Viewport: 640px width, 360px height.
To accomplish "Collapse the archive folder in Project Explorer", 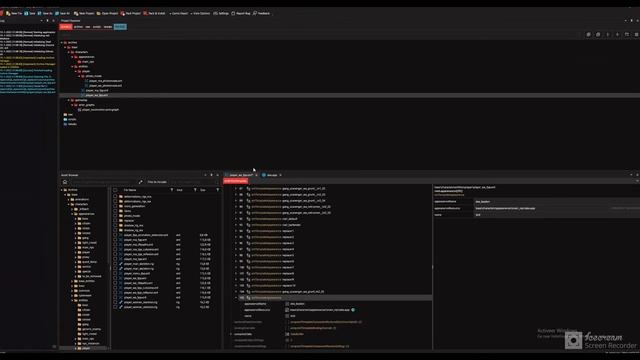I will (62, 42).
